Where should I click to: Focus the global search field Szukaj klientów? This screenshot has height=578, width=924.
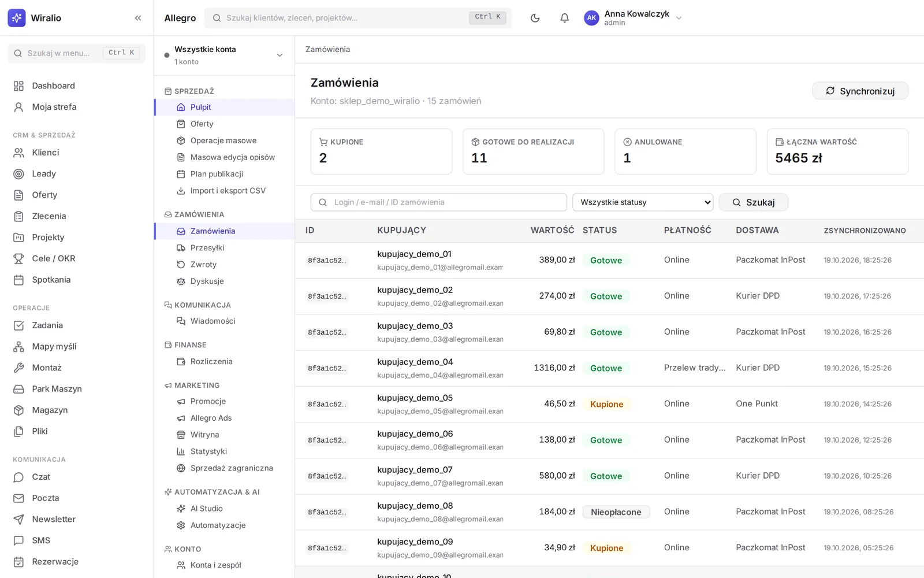(358, 18)
